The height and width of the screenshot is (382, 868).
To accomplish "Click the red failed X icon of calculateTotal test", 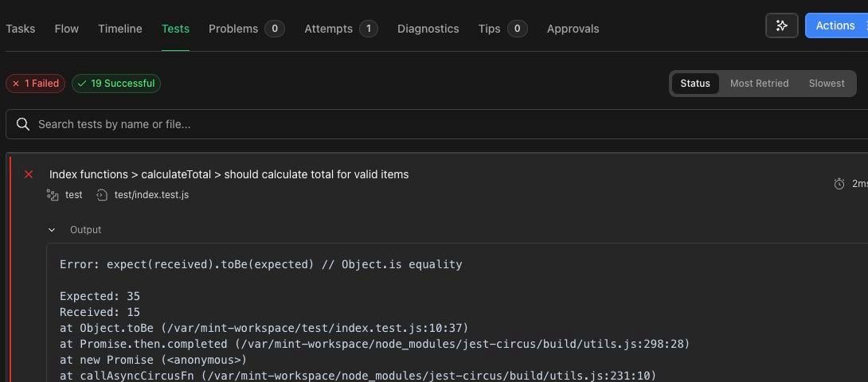I will coord(29,174).
